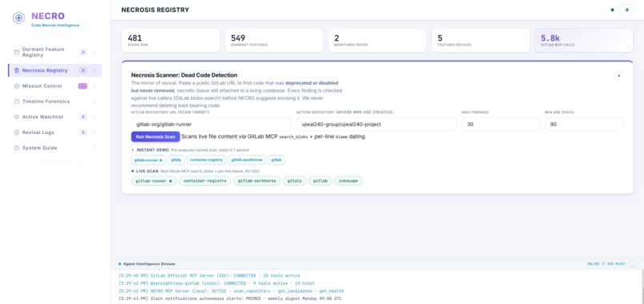Click the log panel vertical scrollbar

pos(642,286)
